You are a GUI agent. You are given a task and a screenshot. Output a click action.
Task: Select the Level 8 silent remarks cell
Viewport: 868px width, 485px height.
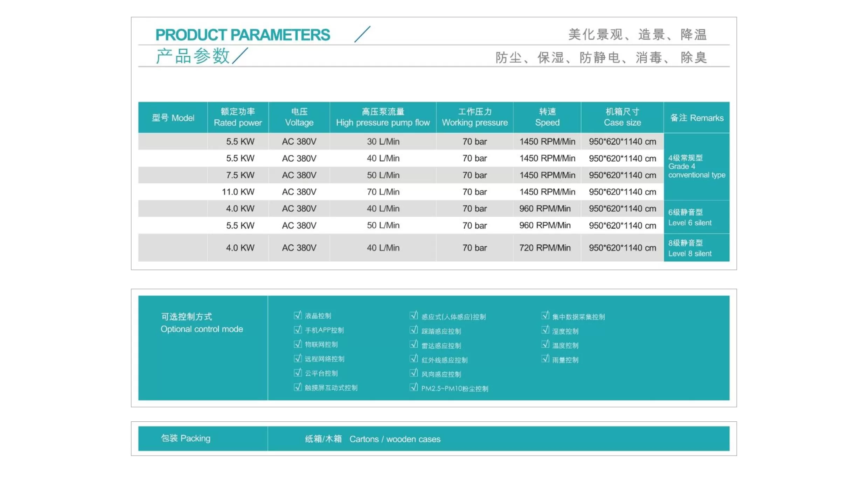click(x=696, y=248)
